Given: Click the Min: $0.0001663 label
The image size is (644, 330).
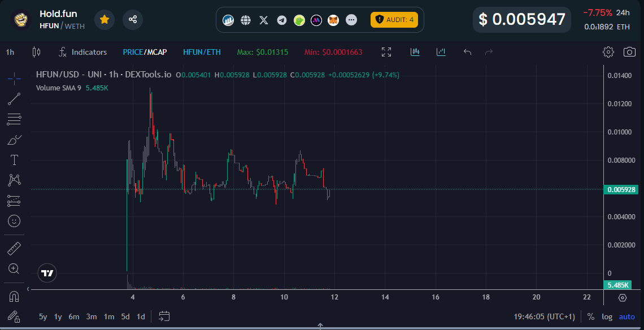Looking at the screenshot, I should (333, 52).
